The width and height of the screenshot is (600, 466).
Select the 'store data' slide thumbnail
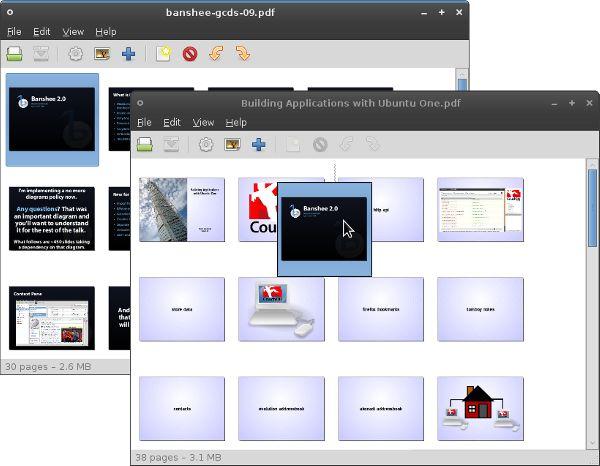pyautogui.click(x=182, y=309)
